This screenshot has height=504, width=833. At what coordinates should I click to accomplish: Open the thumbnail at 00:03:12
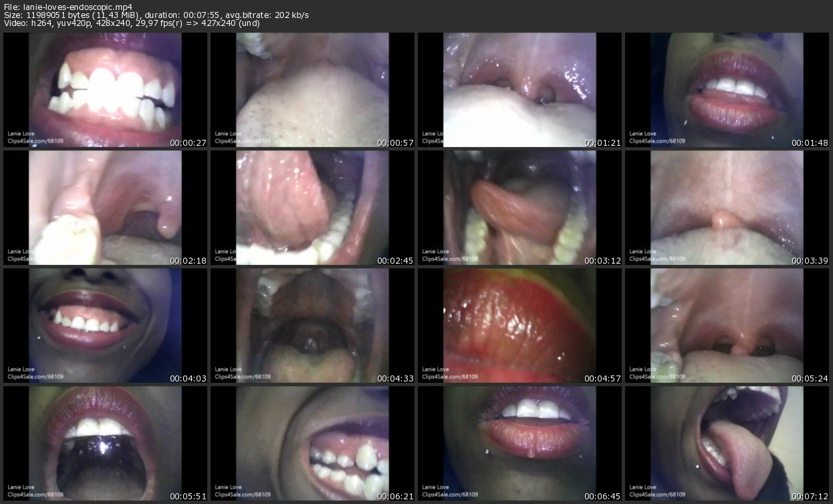(520, 207)
